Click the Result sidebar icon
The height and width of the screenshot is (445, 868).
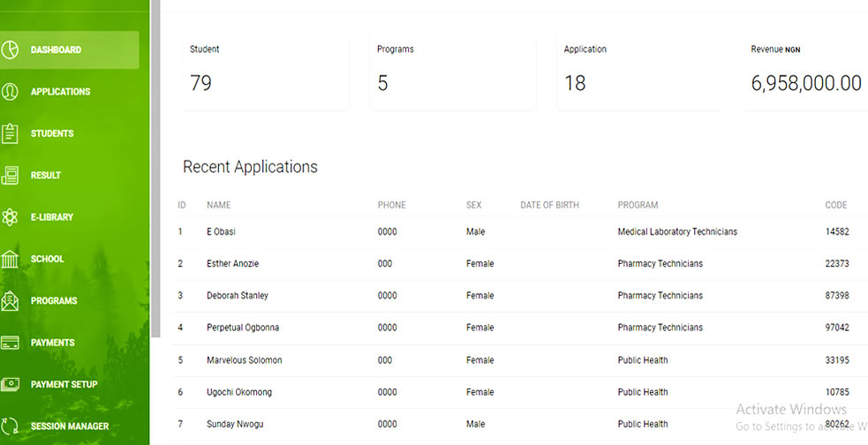[10, 176]
